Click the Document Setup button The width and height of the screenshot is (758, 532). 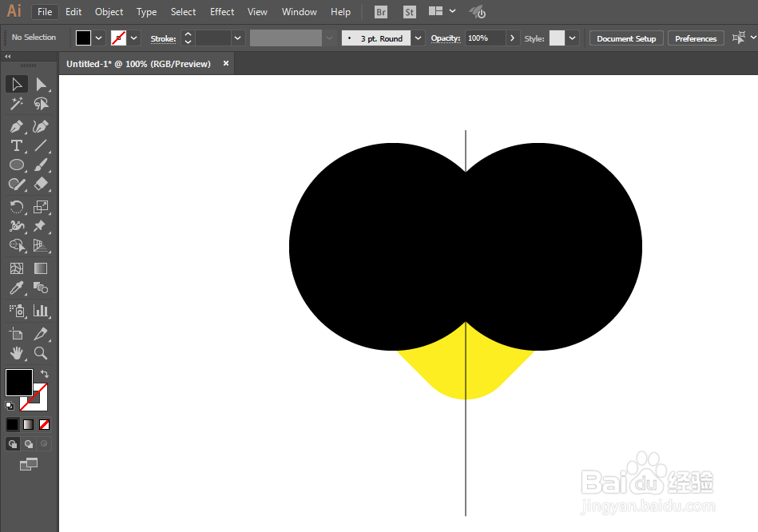tap(626, 38)
